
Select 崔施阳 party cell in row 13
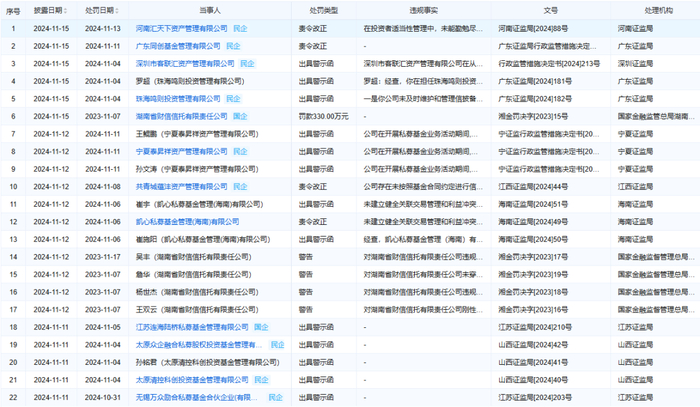click(x=203, y=240)
